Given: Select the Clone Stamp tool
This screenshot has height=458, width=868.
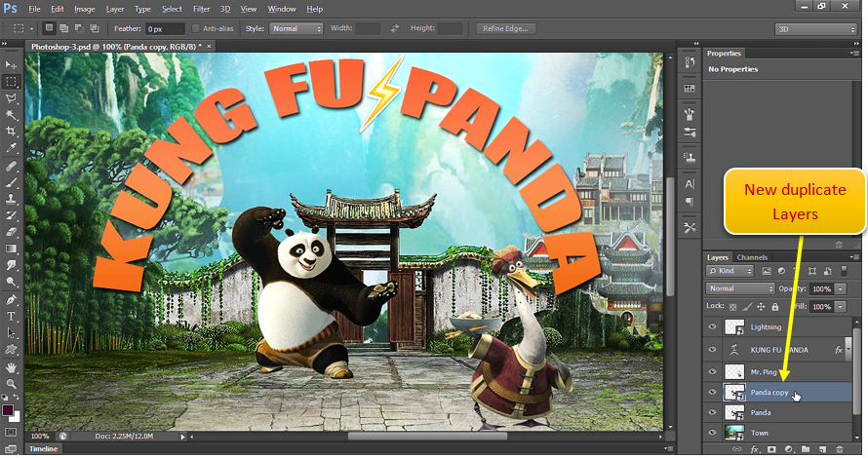Looking at the screenshot, I should coord(11,199).
